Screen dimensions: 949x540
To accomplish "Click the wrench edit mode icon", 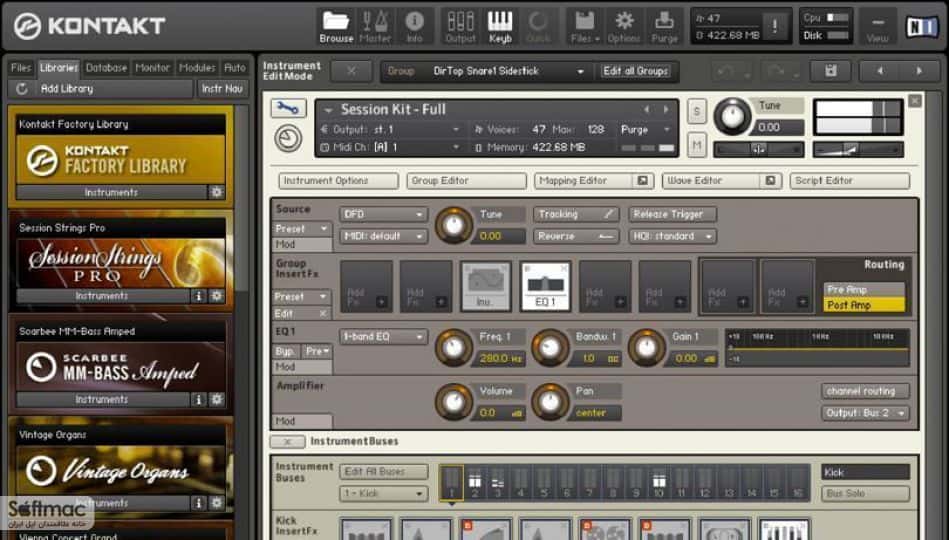I will pos(288,109).
